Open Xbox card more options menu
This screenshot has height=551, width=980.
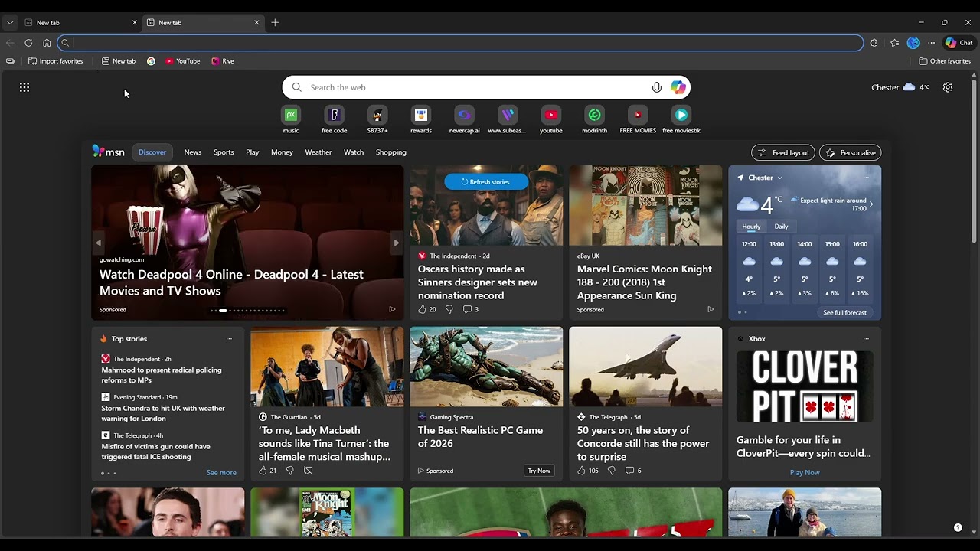point(866,339)
